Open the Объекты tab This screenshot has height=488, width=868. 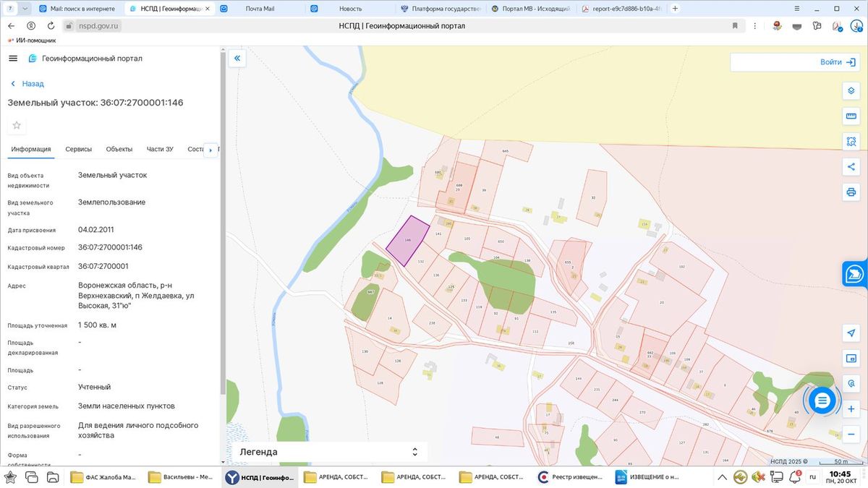click(x=119, y=149)
